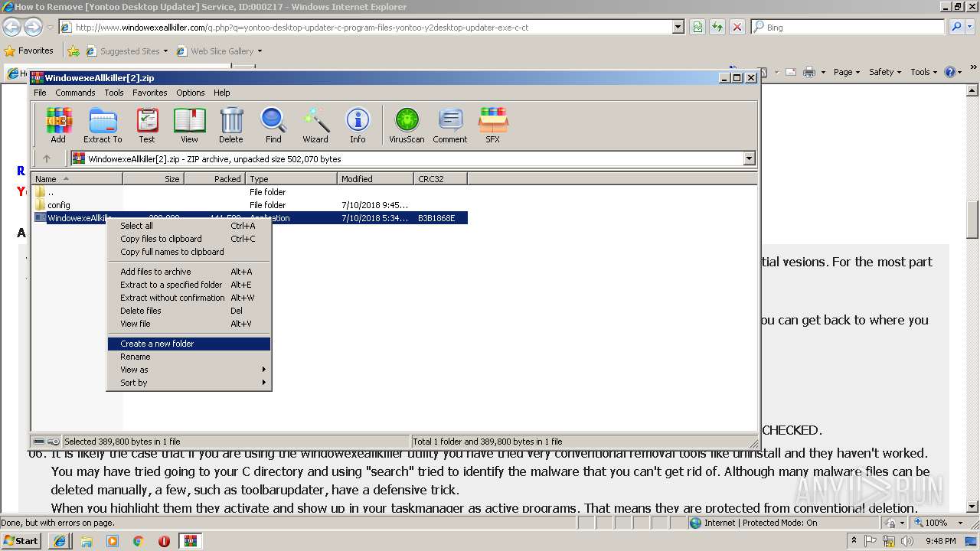The height and width of the screenshot is (551, 980).
Task: Click Chrome icon in taskbar
Action: click(138, 541)
